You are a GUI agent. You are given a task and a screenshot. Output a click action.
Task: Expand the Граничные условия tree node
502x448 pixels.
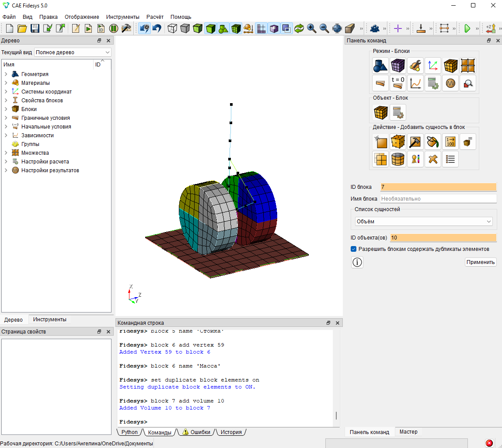pos(6,118)
